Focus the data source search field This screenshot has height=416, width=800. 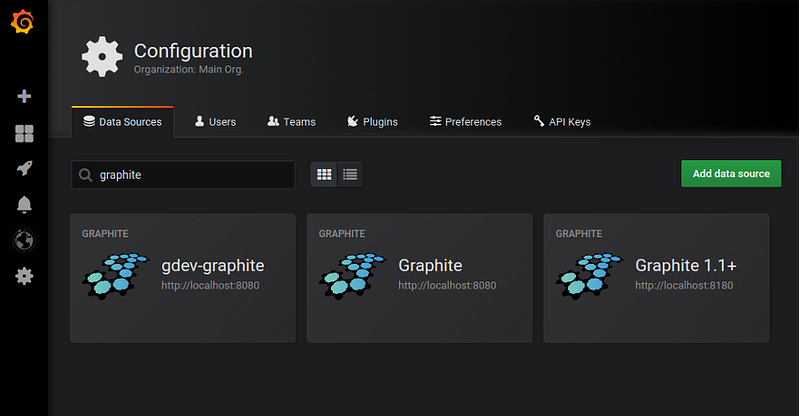[190, 174]
